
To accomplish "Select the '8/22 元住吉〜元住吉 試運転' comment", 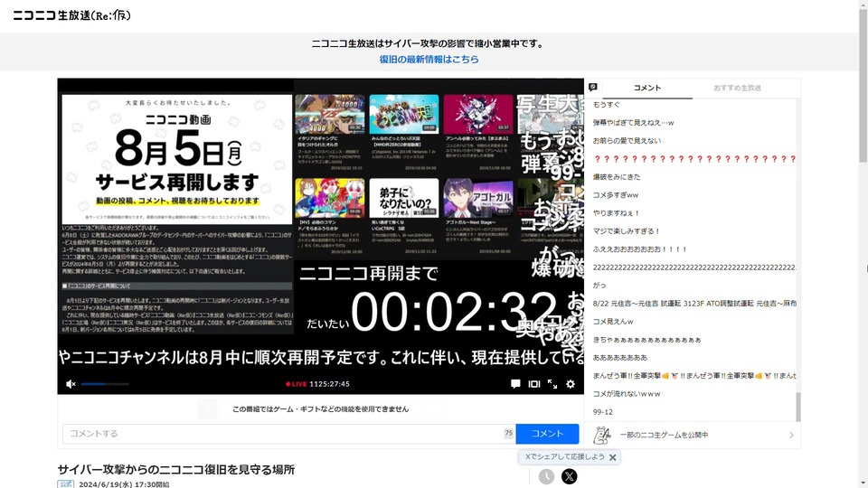I will coord(693,304).
